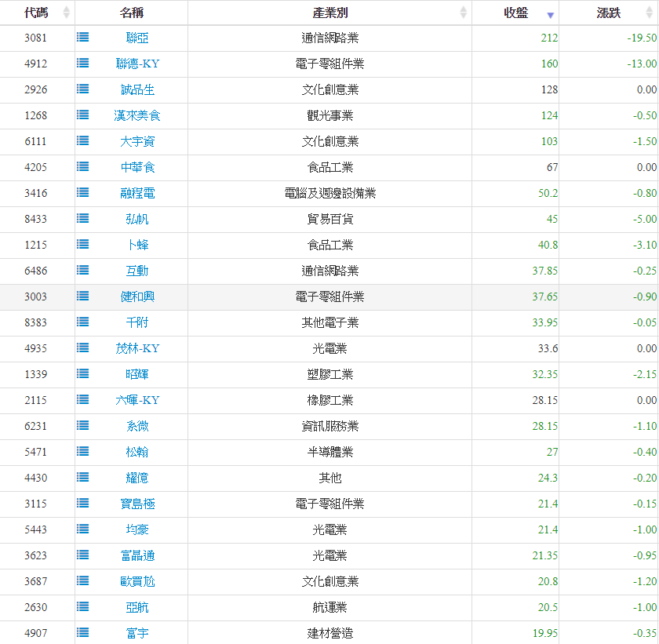Click the 名稱 column header
Viewport: 659px width, 644px height.
pos(132,13)
